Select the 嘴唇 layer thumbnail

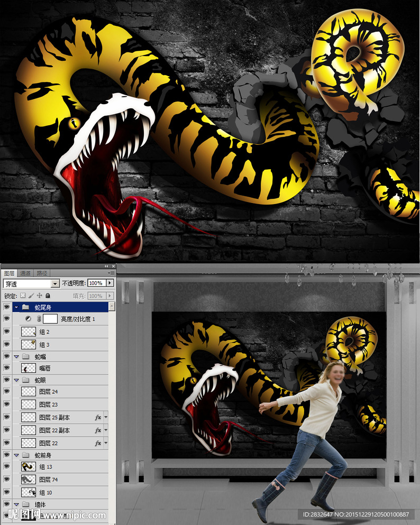point(29,369)
